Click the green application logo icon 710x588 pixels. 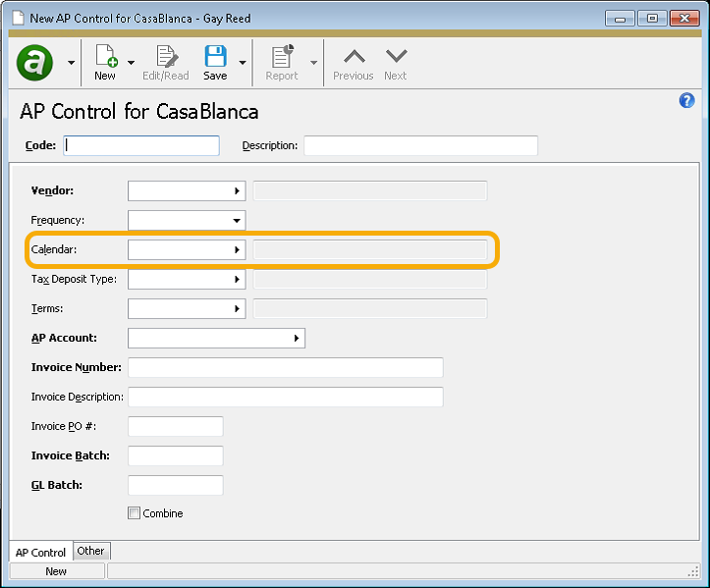click(35, 63)
